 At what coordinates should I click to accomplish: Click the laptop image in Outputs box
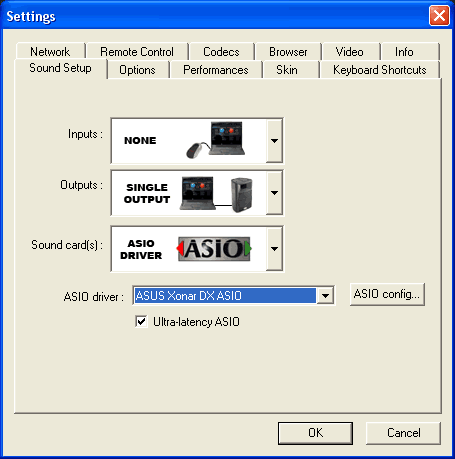tap(198, 193)
